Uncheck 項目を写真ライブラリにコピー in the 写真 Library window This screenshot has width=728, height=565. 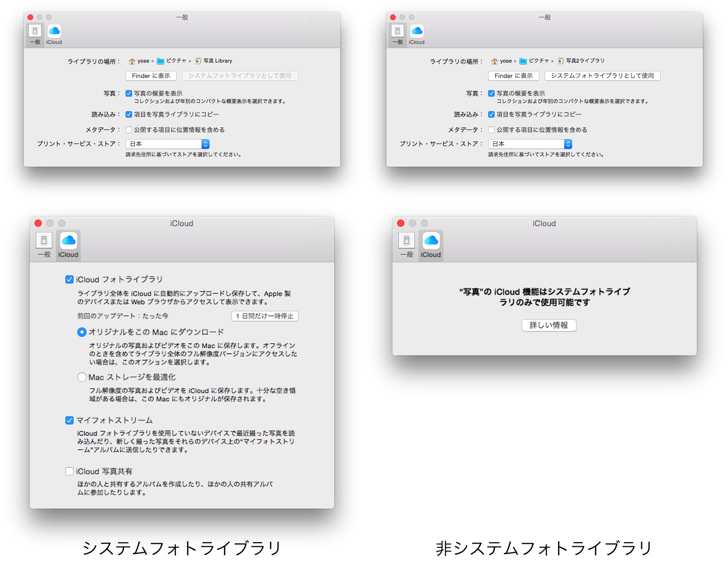(129, 114)
